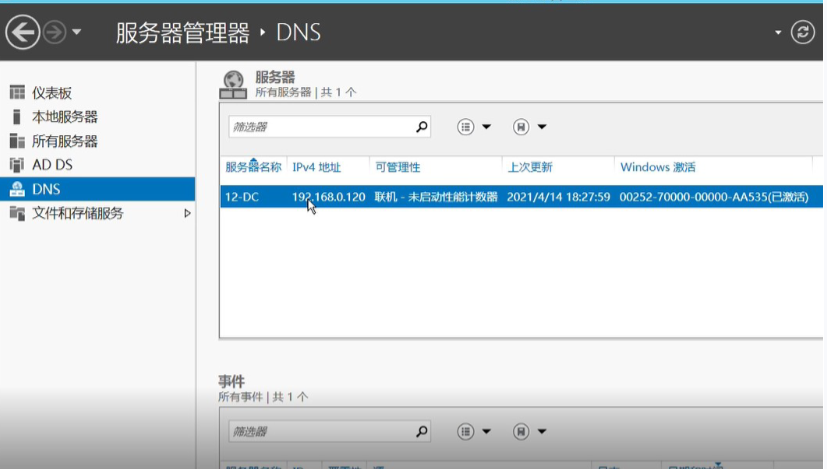Open AD DS in the sidebar
This screenshot has height=469, width=827.
point(52,165)
